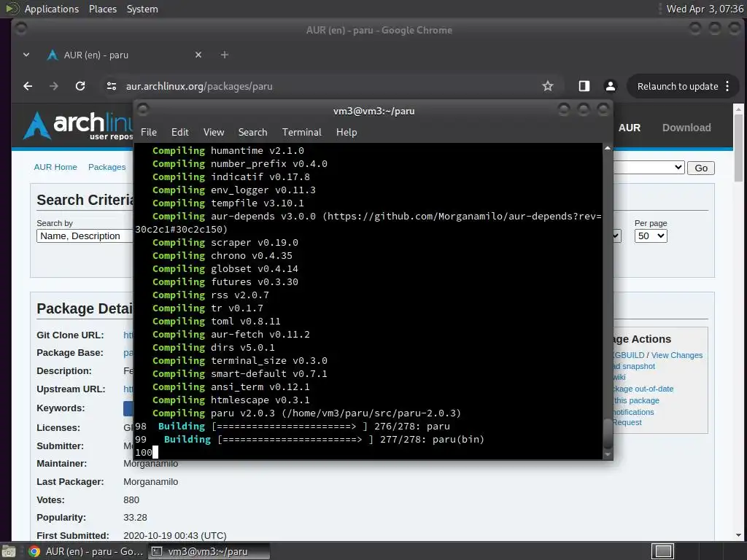Click terminal scrollbar down arrow
Image resolution: width=747 pixels, height=560 pixels.
point(608,455)
